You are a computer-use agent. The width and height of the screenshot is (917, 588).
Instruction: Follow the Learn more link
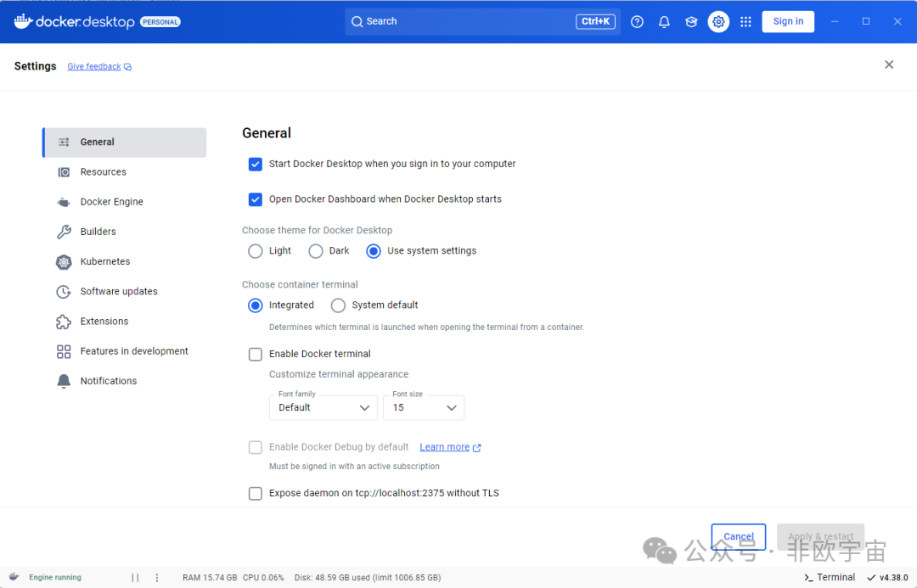[x=444, y=447]
